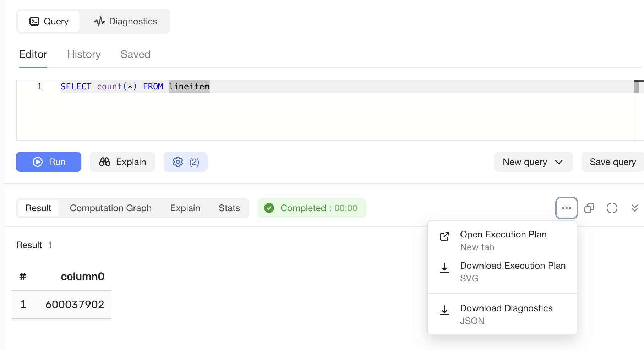Show the Stats tab

[x=229, y=208]
